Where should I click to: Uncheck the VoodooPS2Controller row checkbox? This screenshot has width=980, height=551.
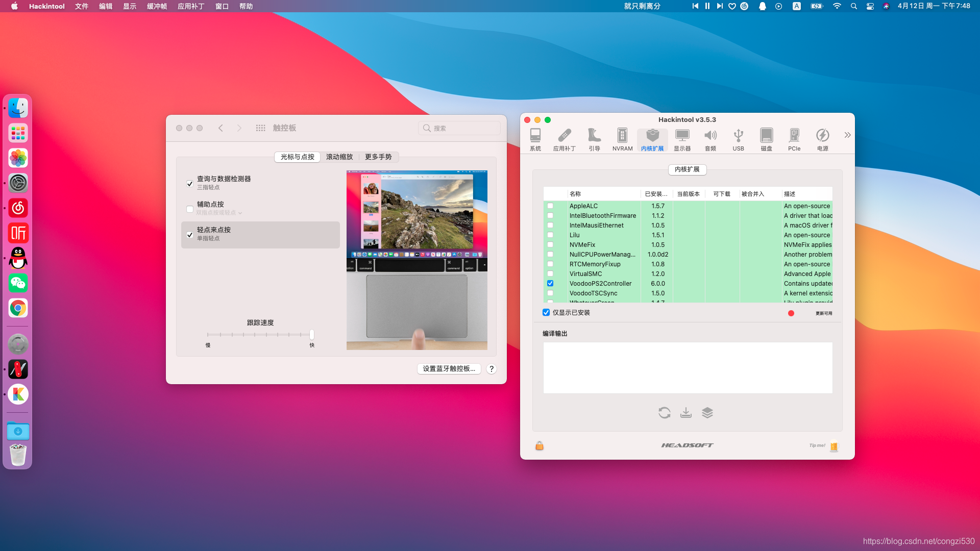(x=550, y=284)
